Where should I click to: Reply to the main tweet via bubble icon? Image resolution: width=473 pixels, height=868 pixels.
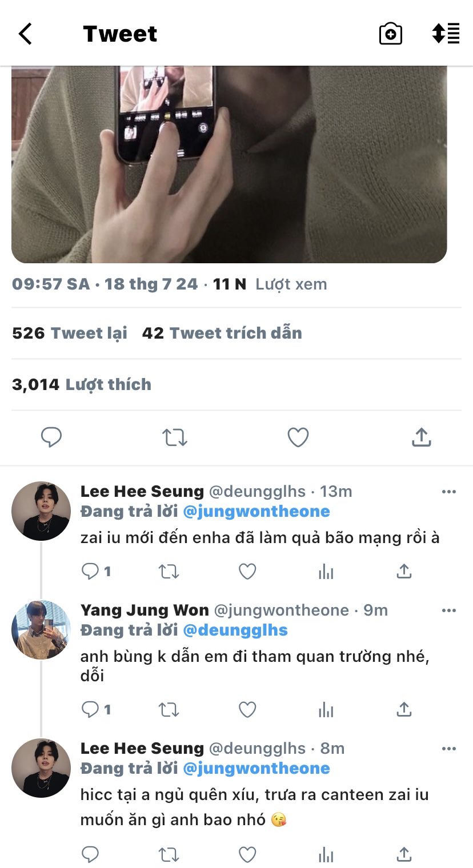tap(51, 437)
